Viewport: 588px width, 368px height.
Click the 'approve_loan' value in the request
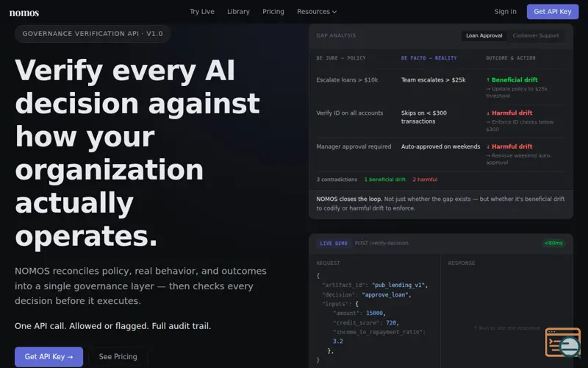pyautogui.click(x=385, y=295)
